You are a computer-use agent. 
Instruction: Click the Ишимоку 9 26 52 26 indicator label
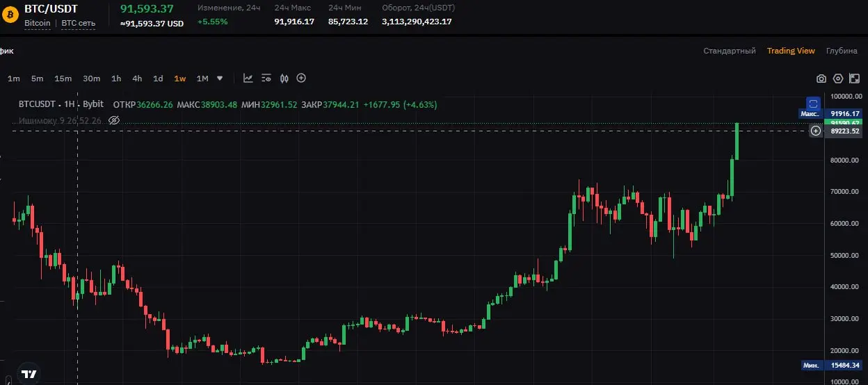click(60, 120)
